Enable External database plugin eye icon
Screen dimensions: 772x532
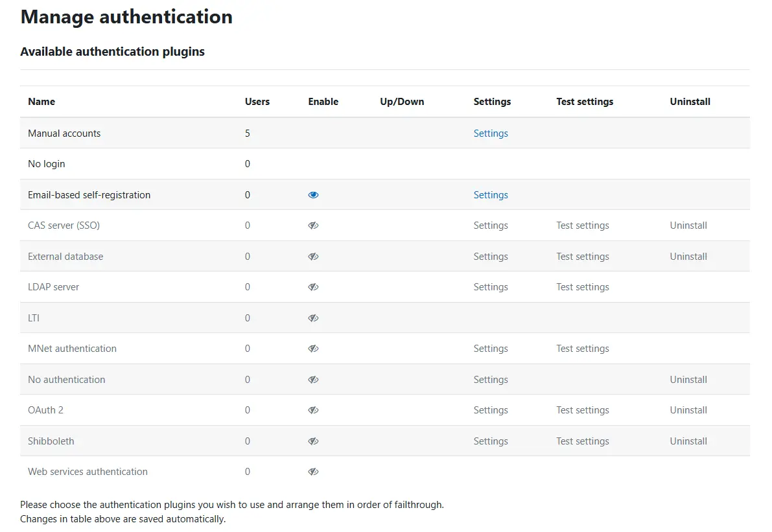click(x=313, y=257)
